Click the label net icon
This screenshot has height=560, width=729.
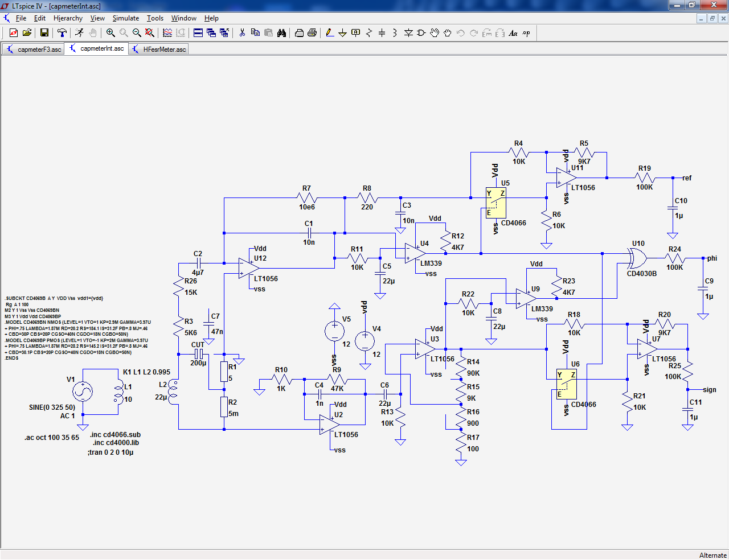pyautogui.click(x=356, y=33)
